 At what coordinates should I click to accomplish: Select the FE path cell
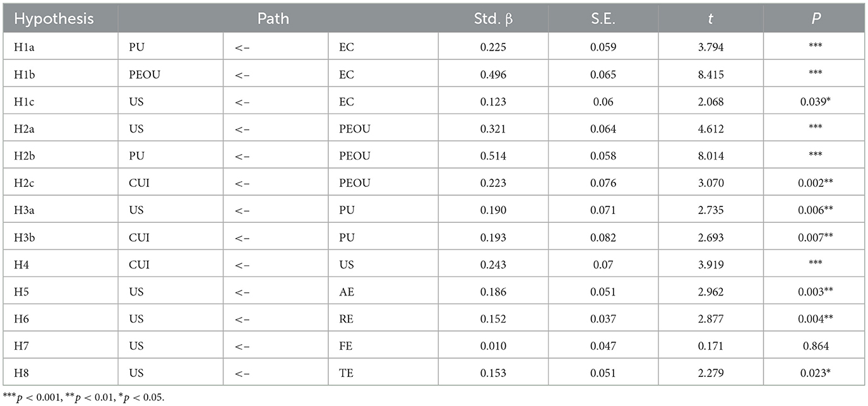pos(383,345)
